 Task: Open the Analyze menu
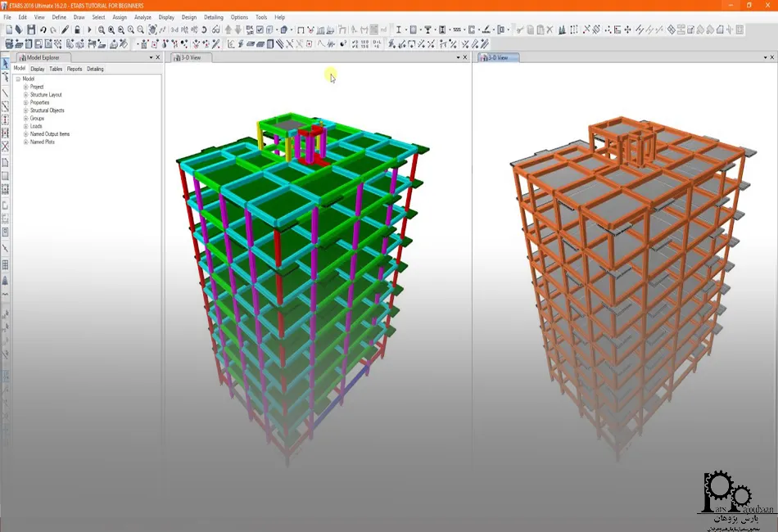click(x=142, y=17)
